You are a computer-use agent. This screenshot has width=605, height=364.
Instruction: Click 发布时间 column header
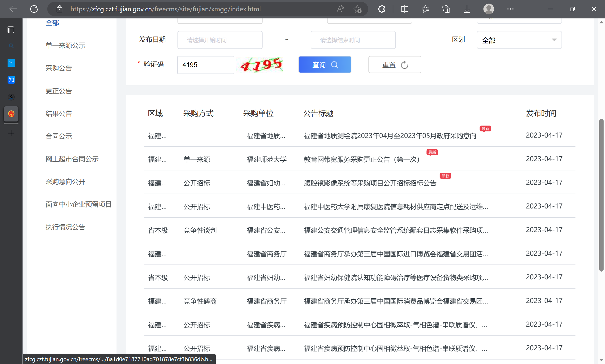click(541, 113)
